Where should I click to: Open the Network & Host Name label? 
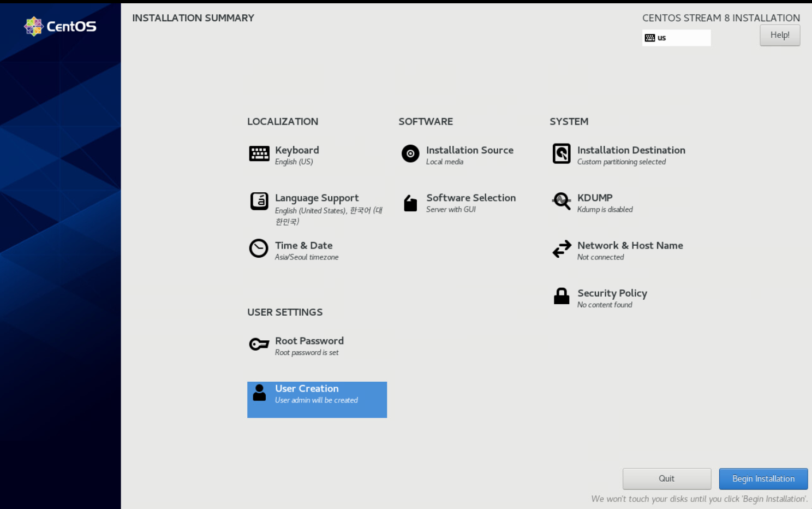(x=630, y=245)
